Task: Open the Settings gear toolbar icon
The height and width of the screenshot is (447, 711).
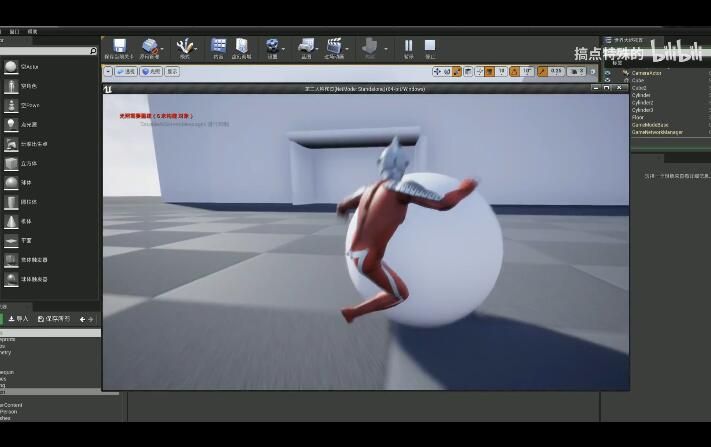Action: pos(272,46)
